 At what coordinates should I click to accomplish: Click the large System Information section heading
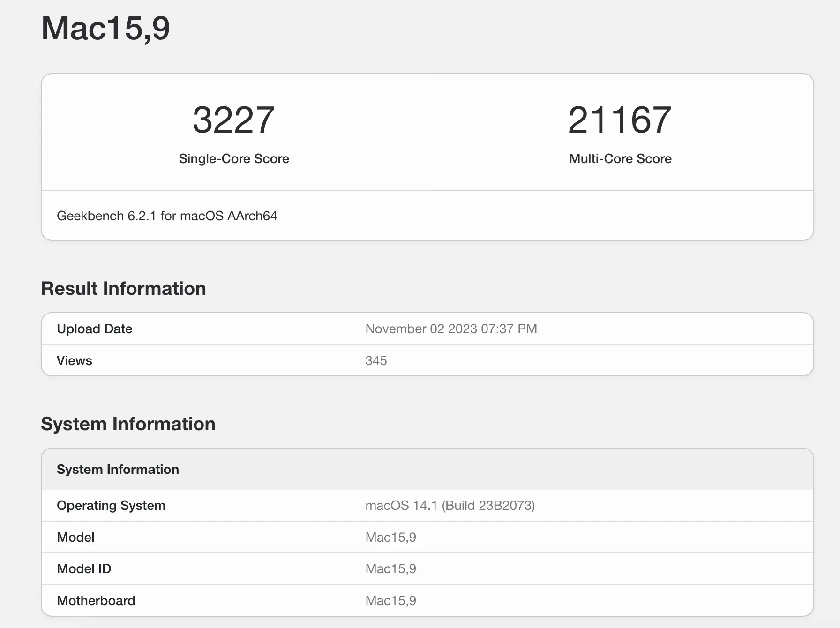[x=128, y=424]
